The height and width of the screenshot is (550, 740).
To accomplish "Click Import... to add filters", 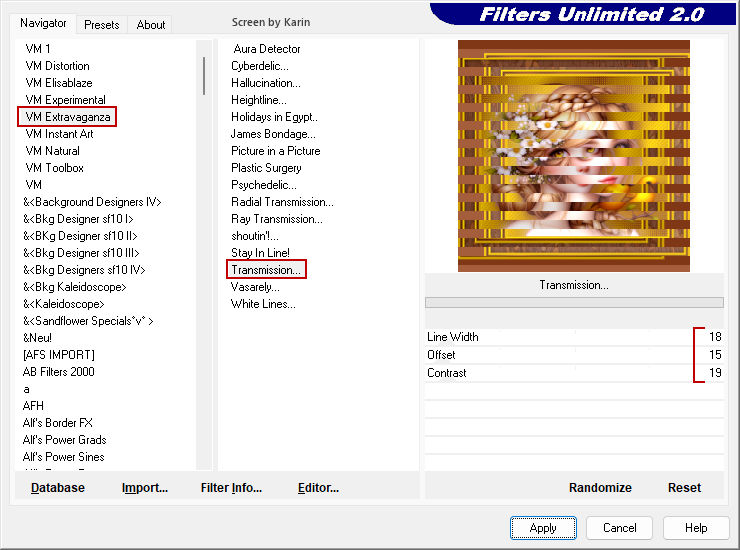I will coord(145,488).
